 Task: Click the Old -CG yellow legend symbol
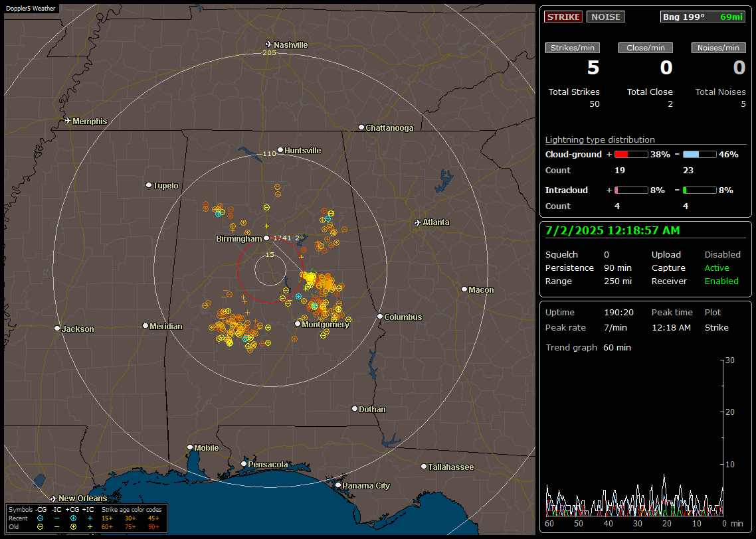click(x=40, y=527)
